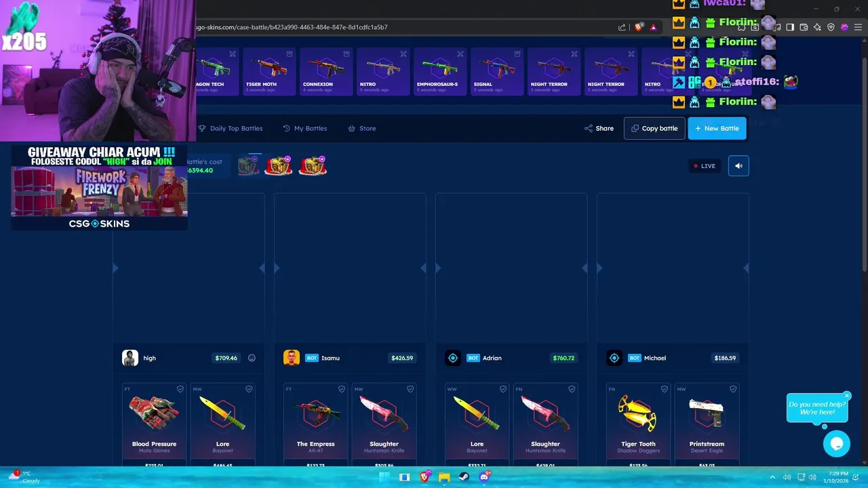Viewport: 868px width, 488px height.
Task: Open the emoji reaction icon beside high
Action: click(x=252, y=358)
